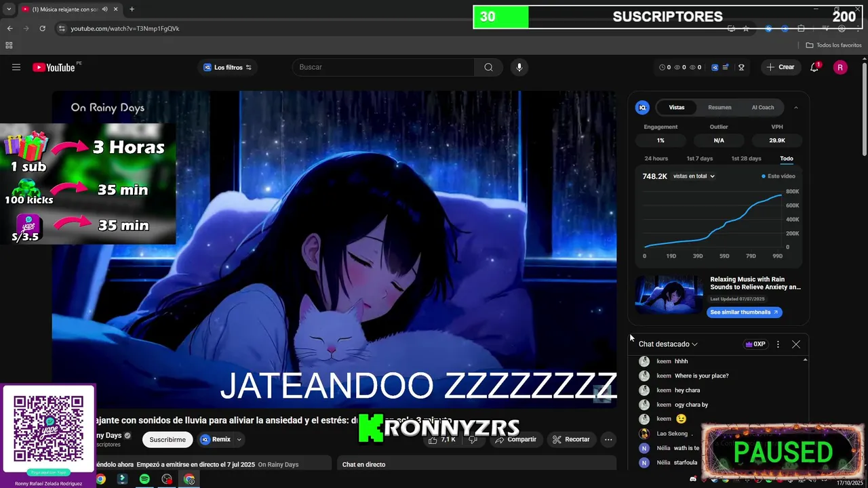
Task: Open vidIQ trophy icon
Action: 741,67
